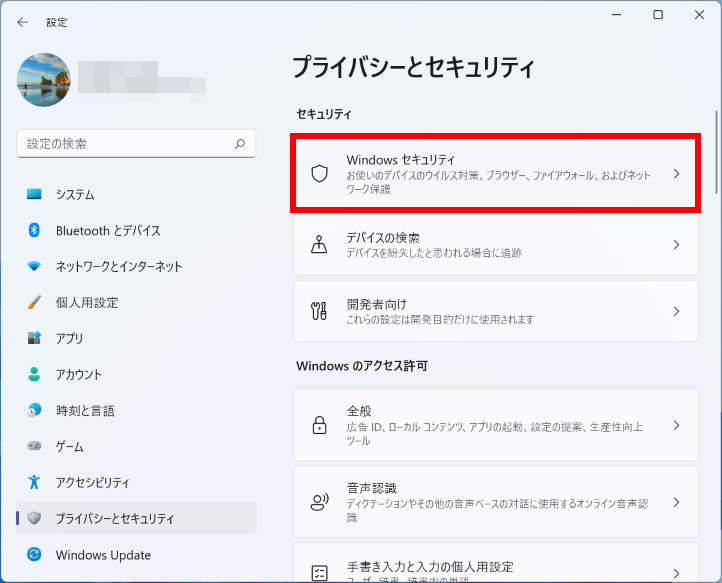Open アプリ settings

[x=136, y=338]
